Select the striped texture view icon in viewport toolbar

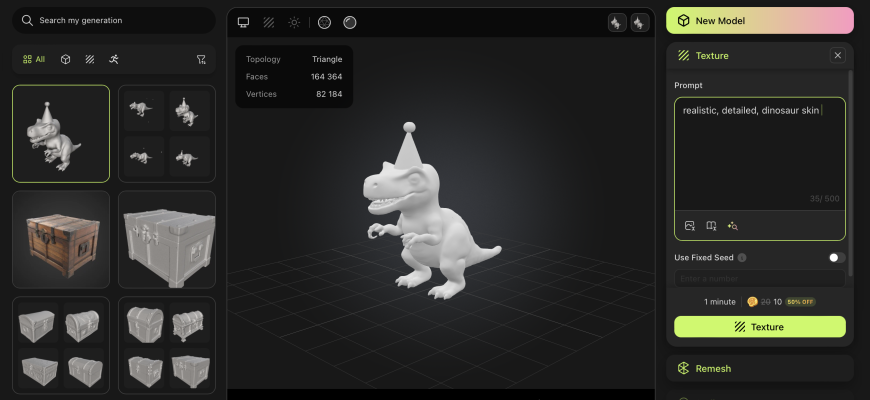[x=269, y=22]
